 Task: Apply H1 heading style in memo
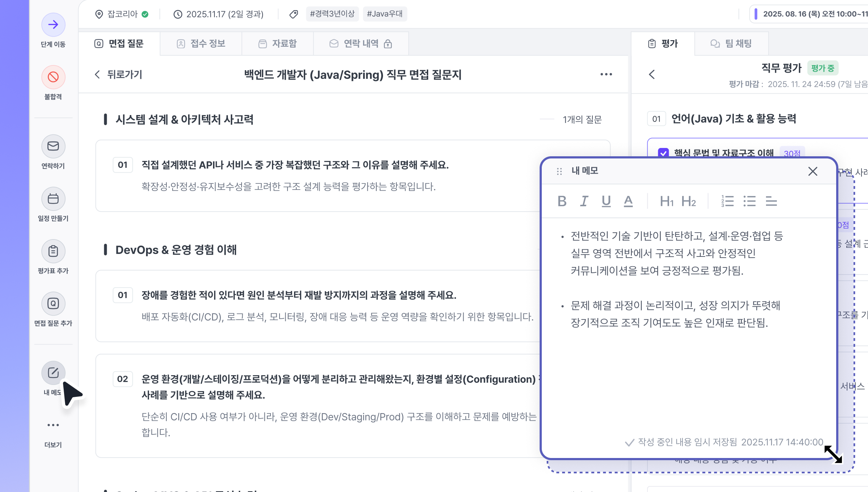point(666,201)
